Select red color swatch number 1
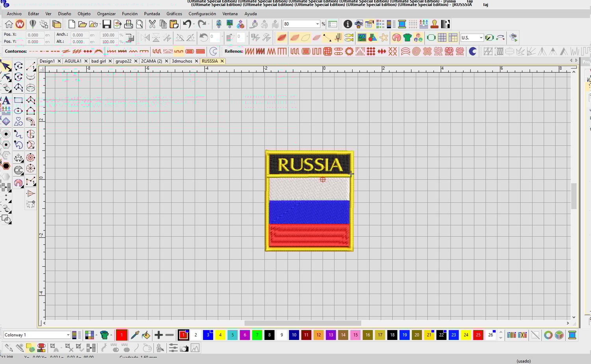 pos(184,335)
